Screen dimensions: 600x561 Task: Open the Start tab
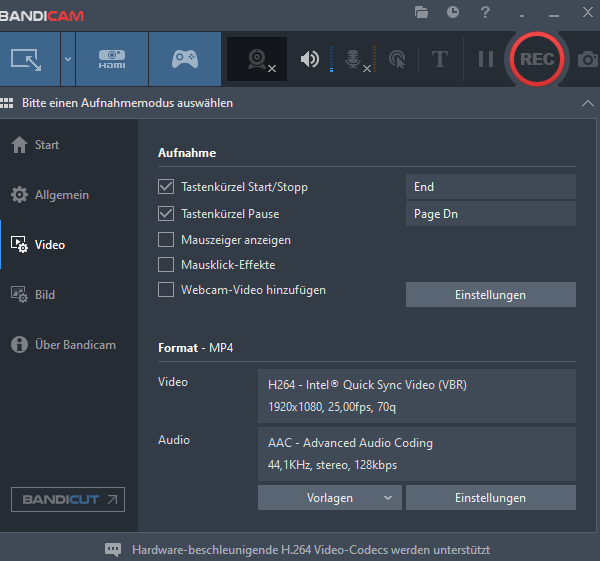[x=69, y=145]
